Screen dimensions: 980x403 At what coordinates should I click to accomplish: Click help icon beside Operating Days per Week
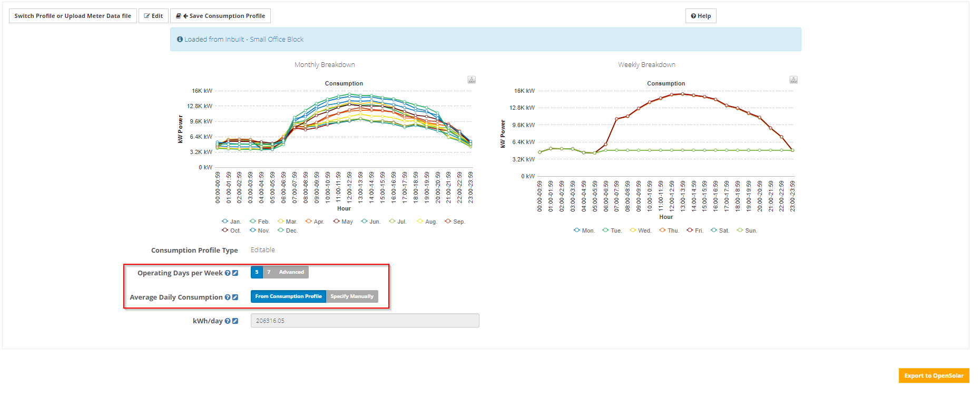[x=228, y=273]
